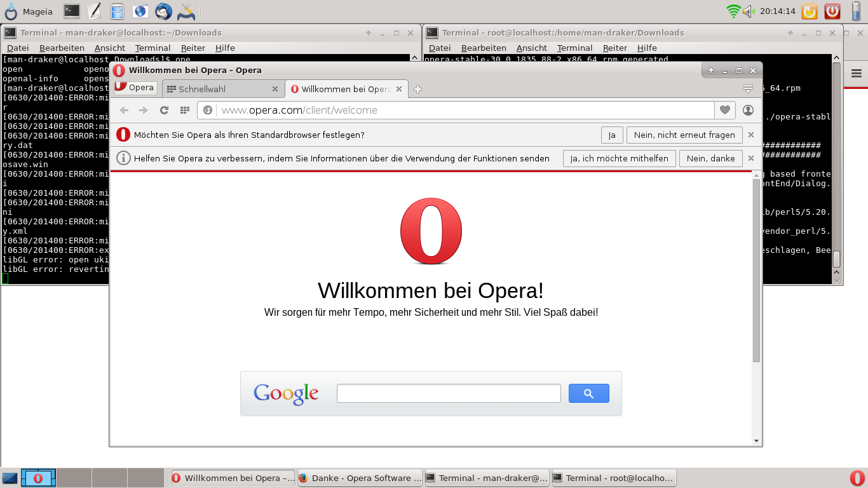The image size is (868, 488).
Task: Launch terminal from top panel icon
Action: [x=72, y=11]
